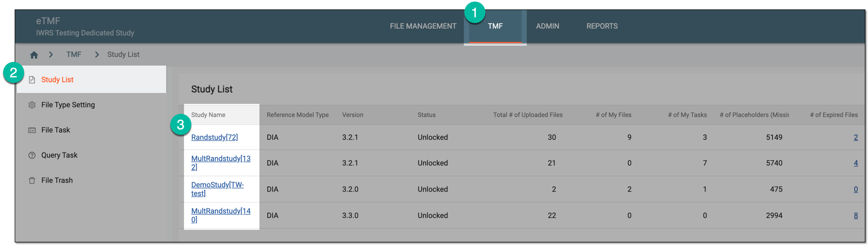The height and width of the screenshot is (245, 868).
Task: Click the Status column header
Action: tap(426, 115)
